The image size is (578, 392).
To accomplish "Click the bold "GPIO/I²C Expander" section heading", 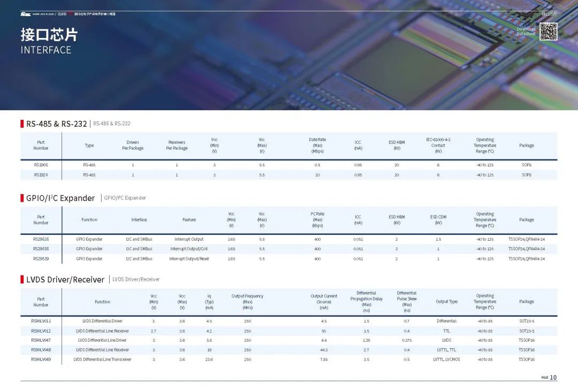I will pos(60,198).
